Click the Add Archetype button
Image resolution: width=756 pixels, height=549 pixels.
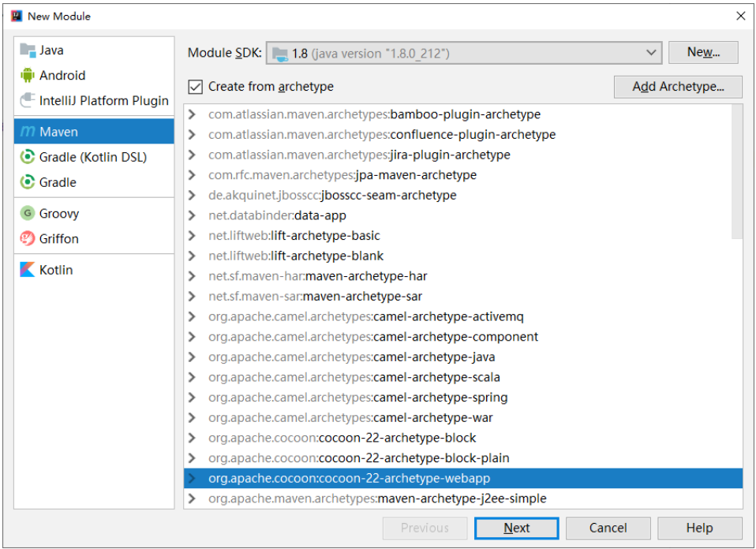click(678, 87)
